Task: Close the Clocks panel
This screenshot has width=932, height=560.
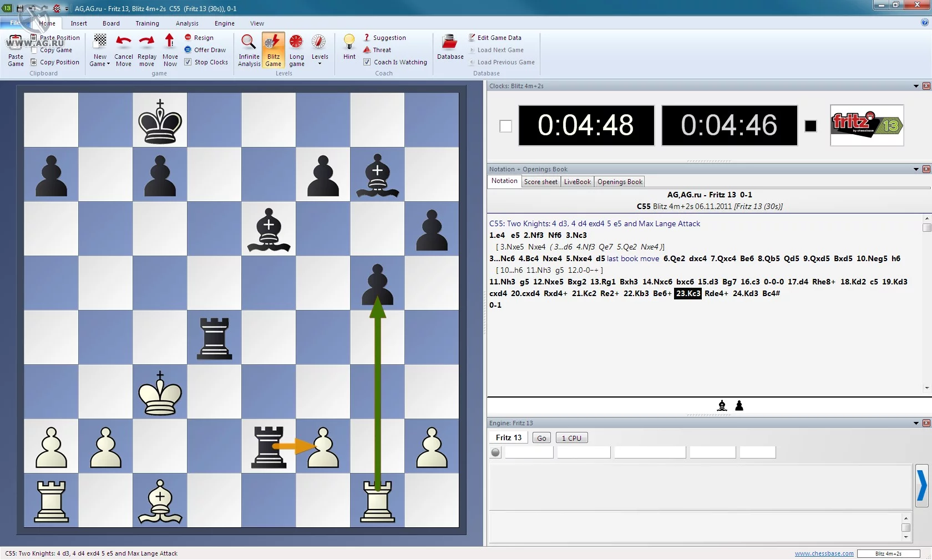Action: click(x=926, y=86)
